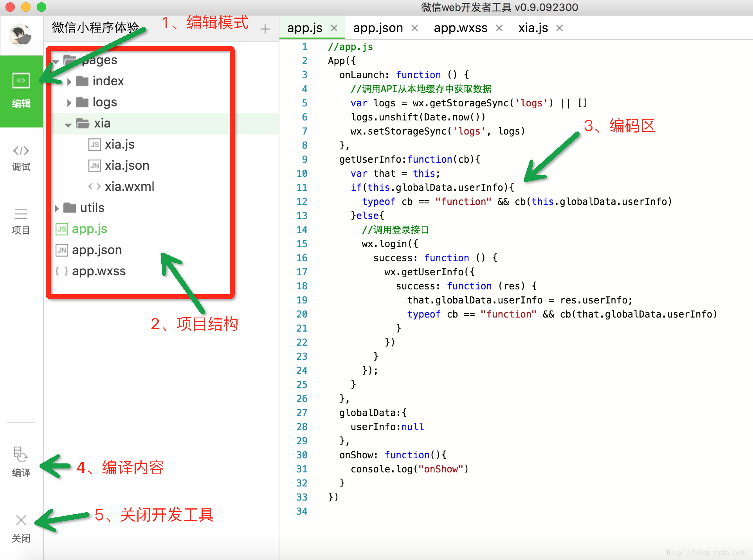The width and height of the screenshot is (753, 560).
Task: Expand the logs folder arrow
Action: [69, 102]
